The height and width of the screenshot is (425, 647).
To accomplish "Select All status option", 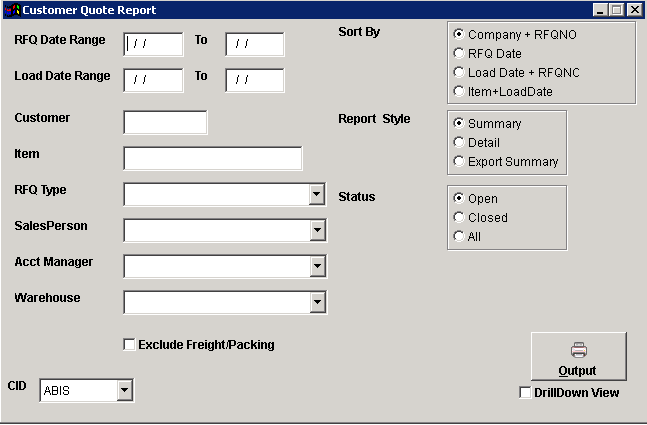I will pos(459,237).
